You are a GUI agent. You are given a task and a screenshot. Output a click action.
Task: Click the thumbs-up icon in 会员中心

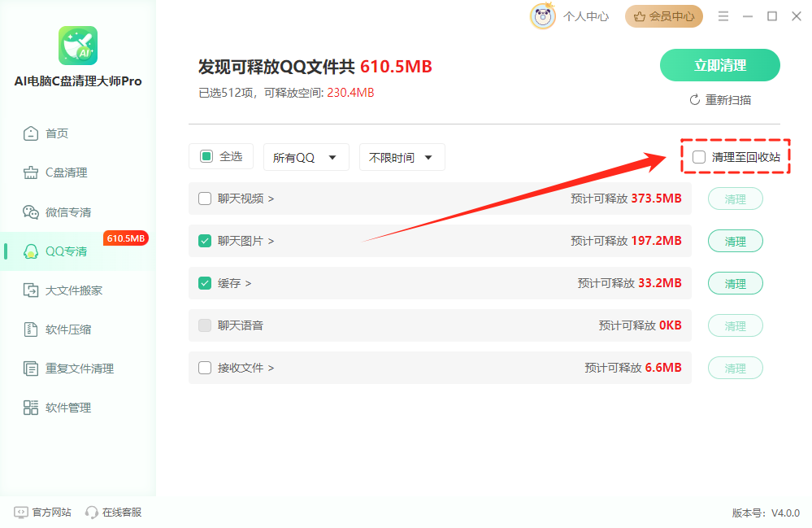click(x=640, y=16)
